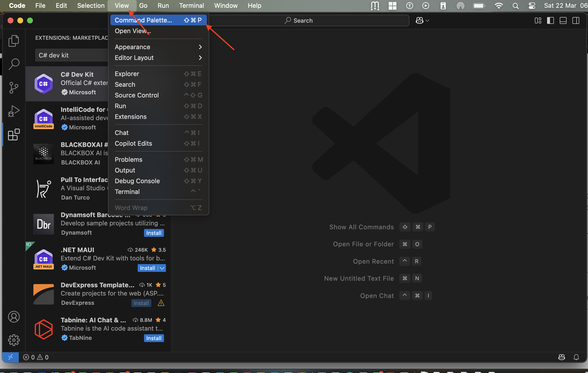Click the DevExpress warning triangle icon

coord(161,303)
